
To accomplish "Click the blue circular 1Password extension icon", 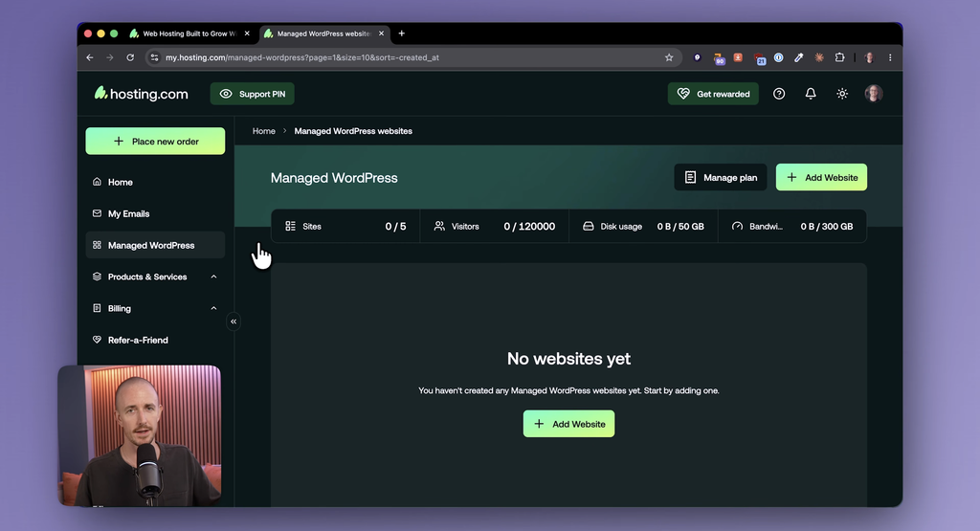I will point(779,57).
